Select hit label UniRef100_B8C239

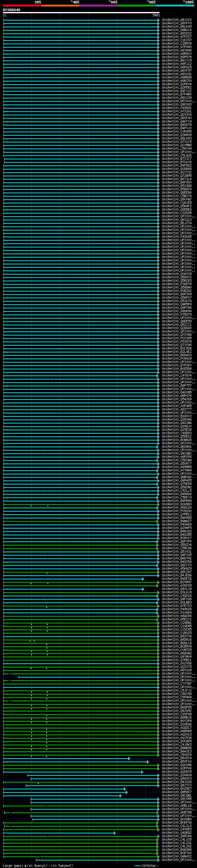tap(177, 98)
